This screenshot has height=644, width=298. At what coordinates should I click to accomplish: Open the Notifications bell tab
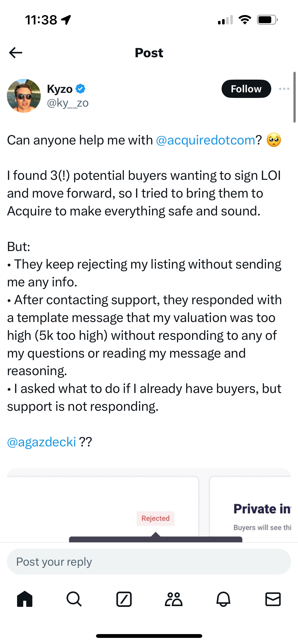(x=223, y=599)
